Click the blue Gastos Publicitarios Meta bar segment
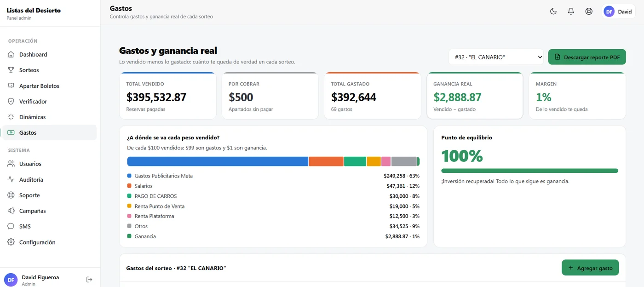Screen dimensions: 644x287 [218, 161]
